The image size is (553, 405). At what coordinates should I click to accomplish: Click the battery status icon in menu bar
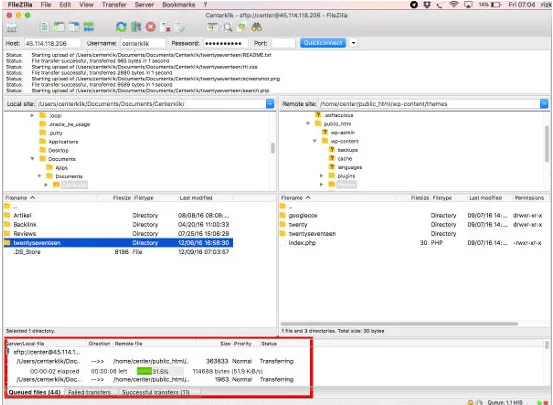point(497,5)
